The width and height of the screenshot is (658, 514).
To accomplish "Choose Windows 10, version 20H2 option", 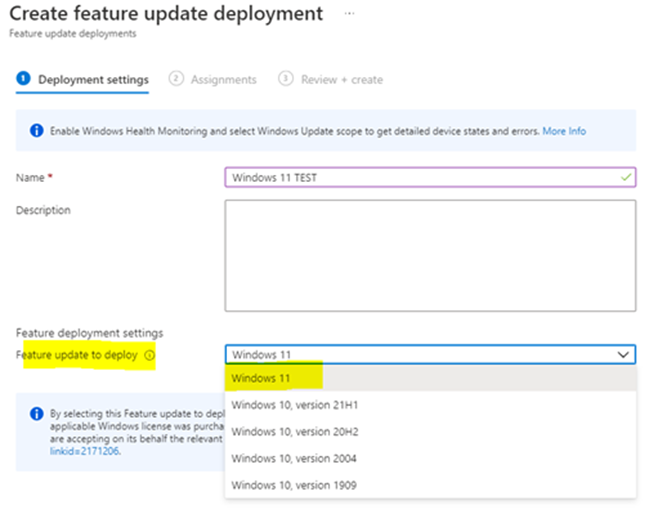I will (x=431, y=432).
